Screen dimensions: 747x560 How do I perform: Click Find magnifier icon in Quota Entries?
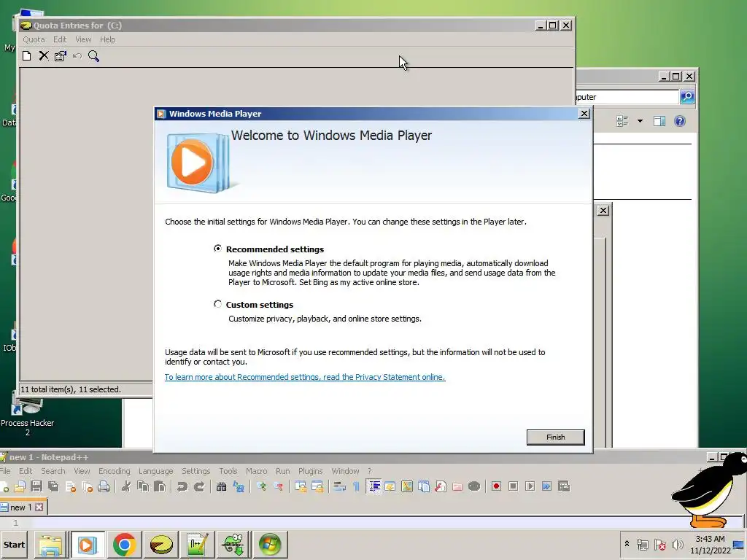point(94,56)
